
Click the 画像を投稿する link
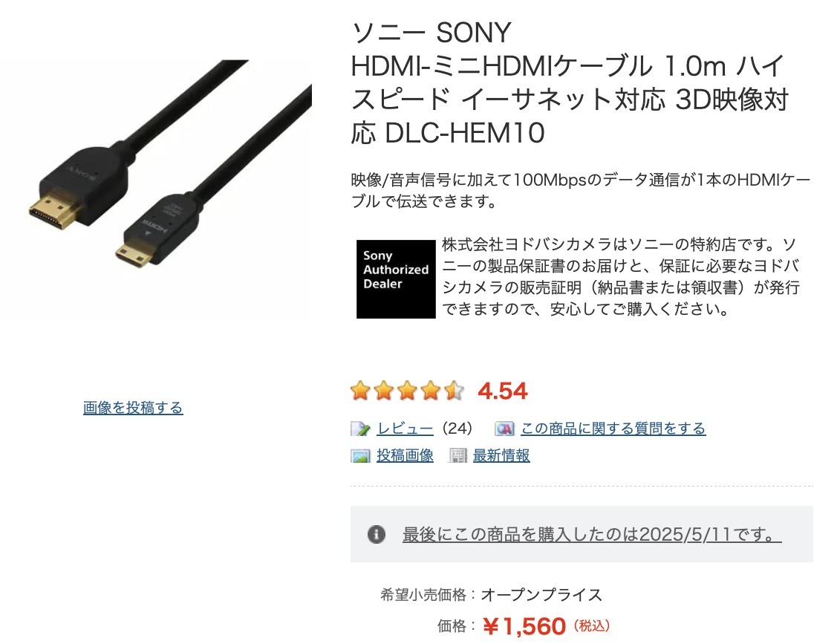[x=133, y=408]
